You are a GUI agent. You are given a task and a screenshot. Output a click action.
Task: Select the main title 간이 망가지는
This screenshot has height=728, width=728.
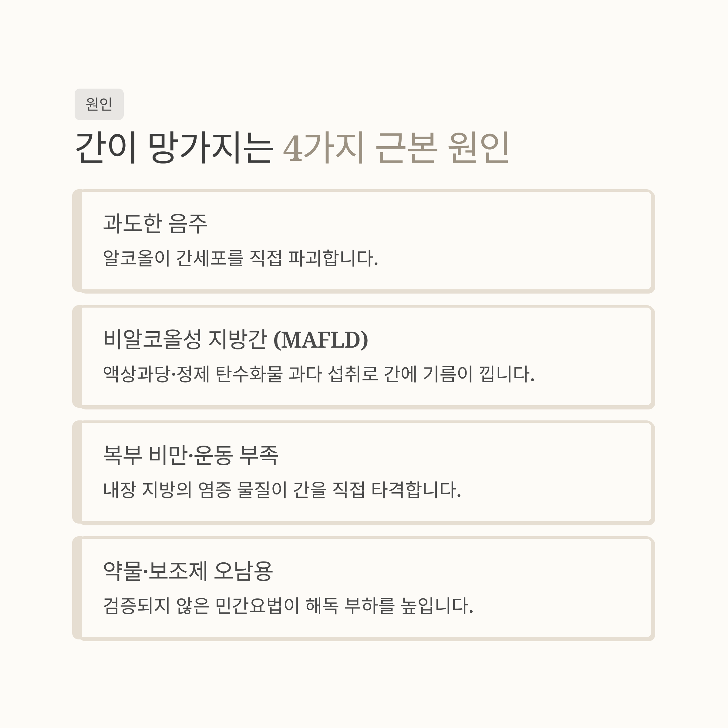(x=174, y=148)
